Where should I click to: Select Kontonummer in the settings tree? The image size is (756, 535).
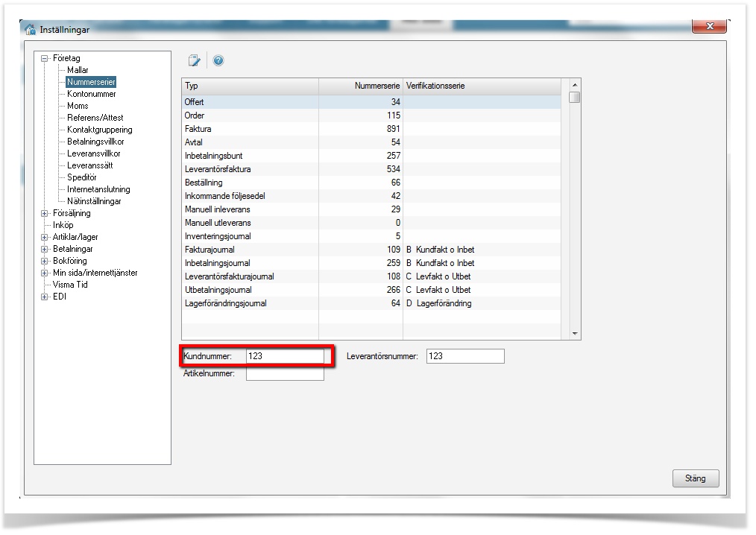[91, 94]
